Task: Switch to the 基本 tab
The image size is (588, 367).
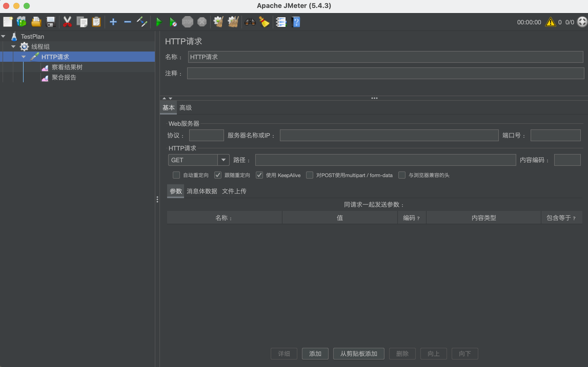Action: 168,108
